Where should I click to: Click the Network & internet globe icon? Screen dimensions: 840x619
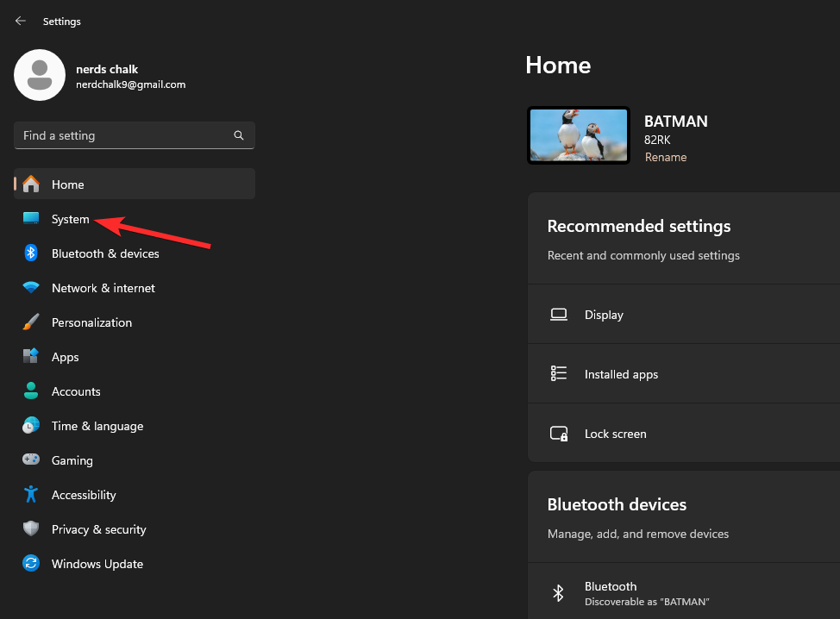pos(31,288)
